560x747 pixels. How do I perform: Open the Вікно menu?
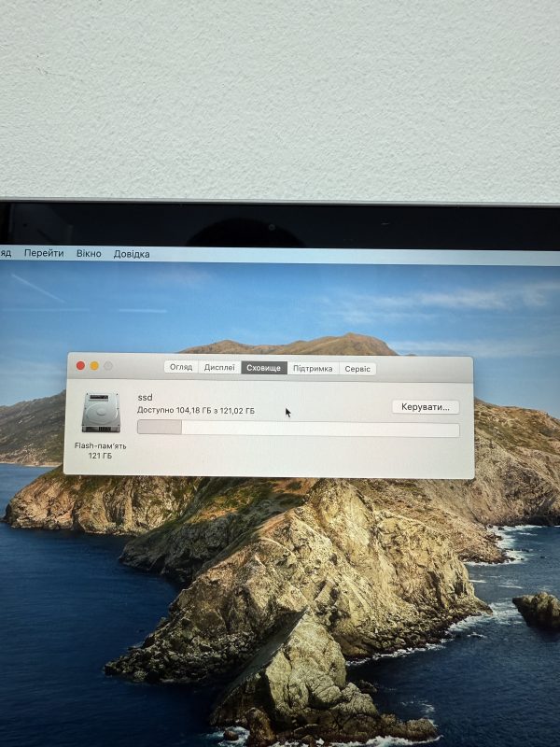click(x=89, y=253)
